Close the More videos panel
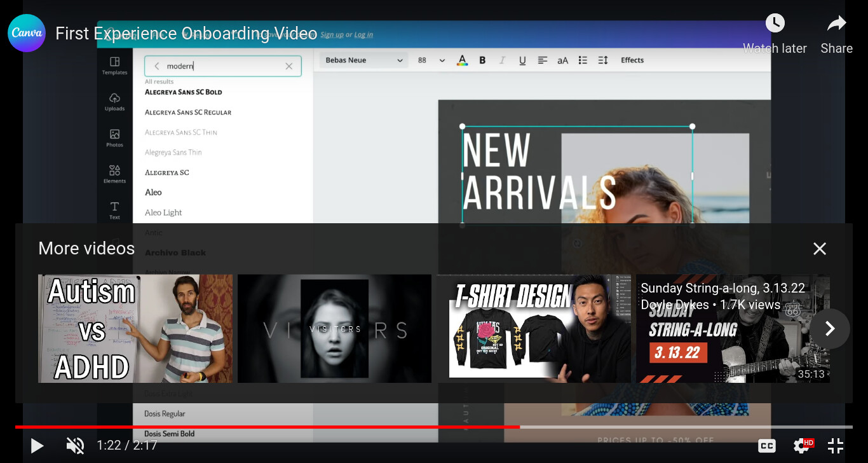Viewport: 868px width, 463px height. click(820, 249)
